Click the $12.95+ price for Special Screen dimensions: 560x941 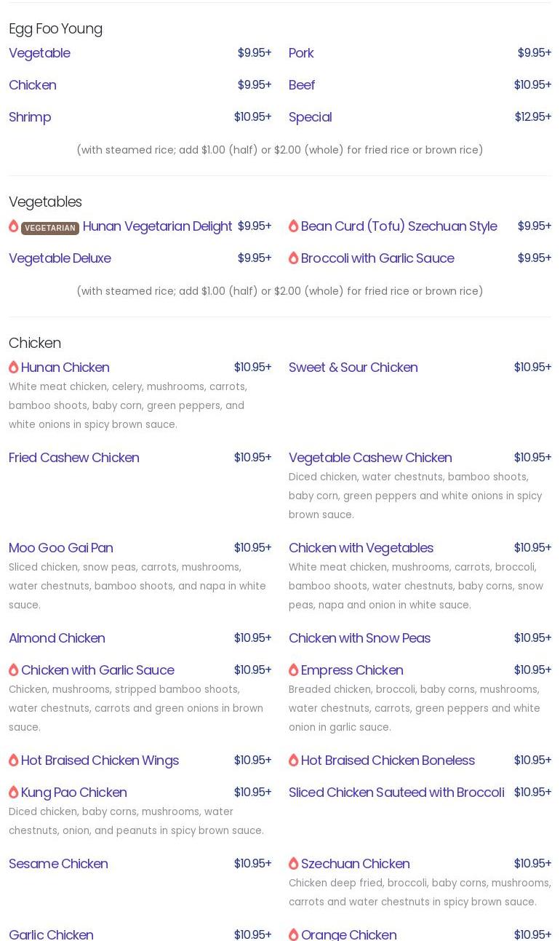pyautogui.click(x=532, y=117)
